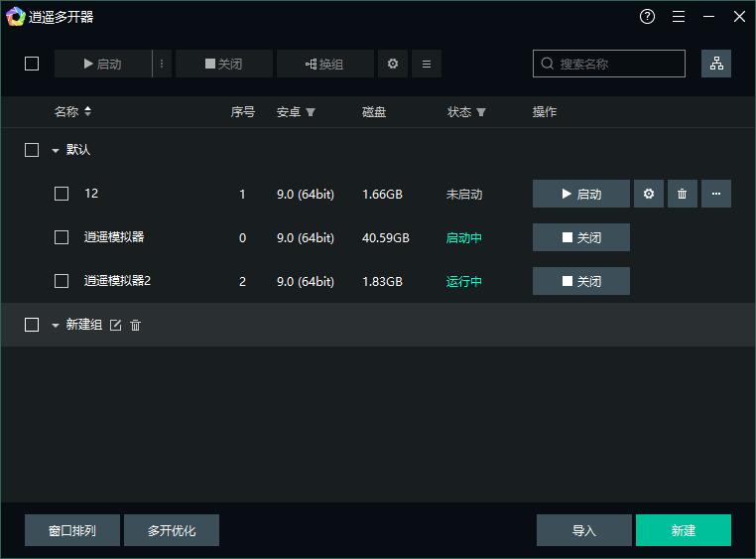Expand the 启动 button split options
The height and width of the screenshot is (559, 756).
tap(163, 64)
